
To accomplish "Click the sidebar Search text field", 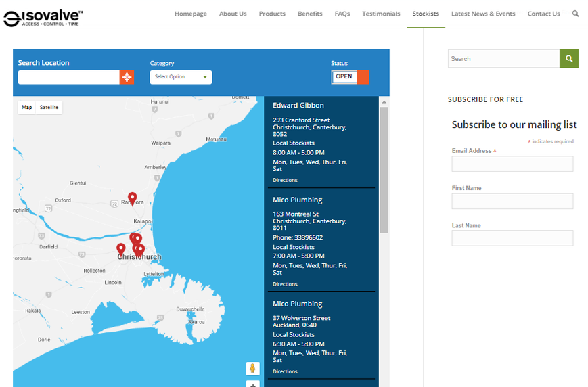I will point(503,58).
